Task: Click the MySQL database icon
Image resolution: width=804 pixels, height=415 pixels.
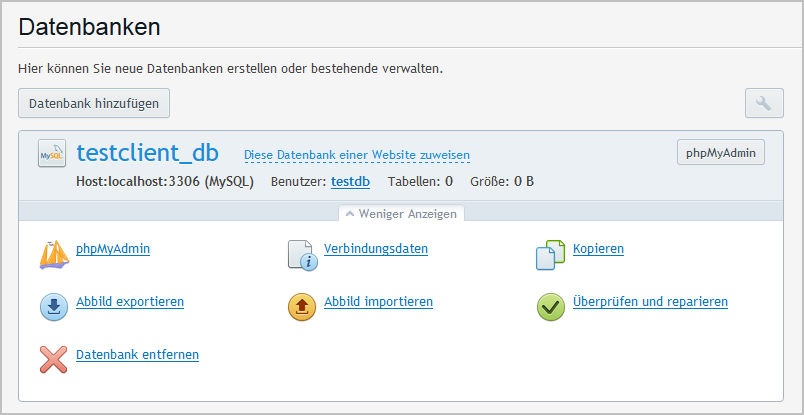Action: coord(52,153)
